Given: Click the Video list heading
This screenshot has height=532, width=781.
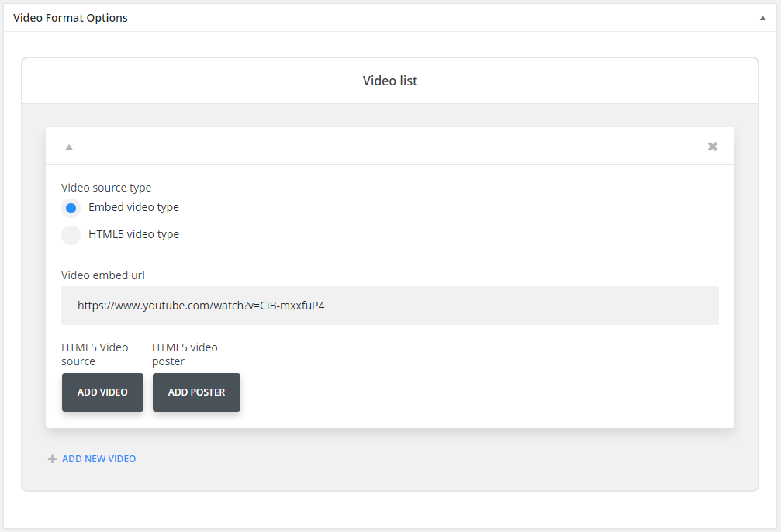Looking at the screenshot, I should click(390, 80).
